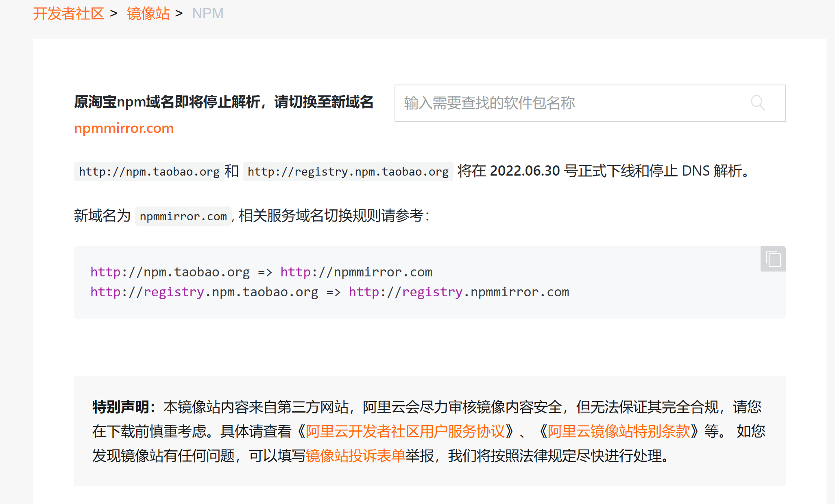Click first code line's npm.taobao.org source URL
Screen dimensions: 835x504
point(170,272)
